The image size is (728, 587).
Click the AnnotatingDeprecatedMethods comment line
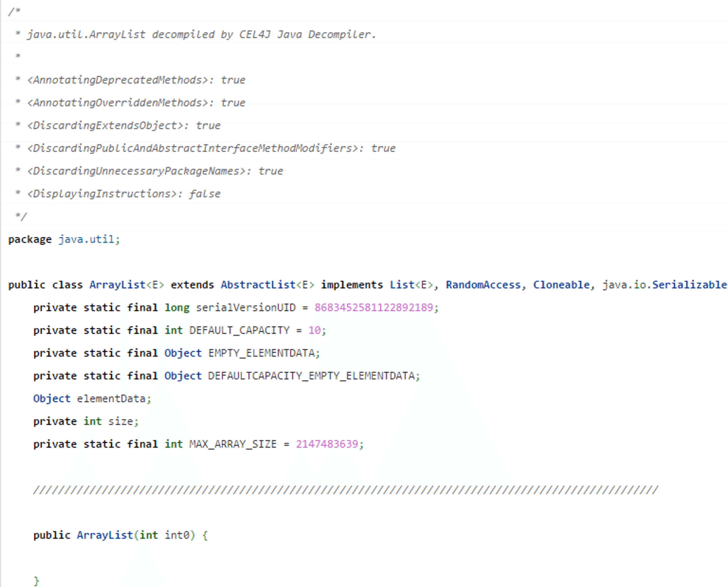130,80
